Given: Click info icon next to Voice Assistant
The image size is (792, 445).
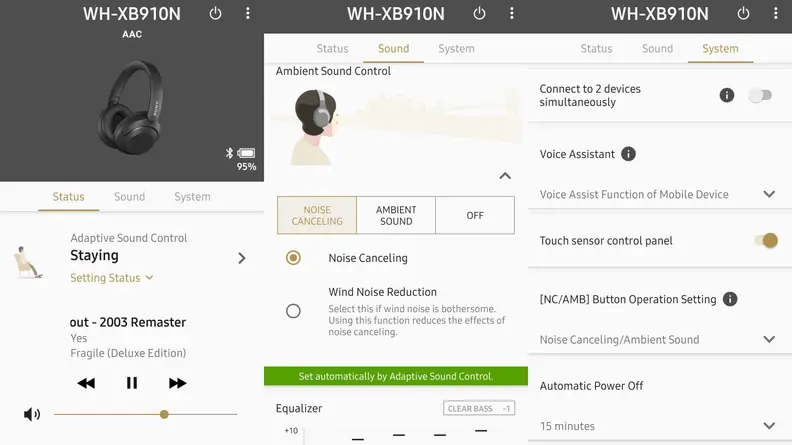Looking at the screenshot, I should (628, 154).
